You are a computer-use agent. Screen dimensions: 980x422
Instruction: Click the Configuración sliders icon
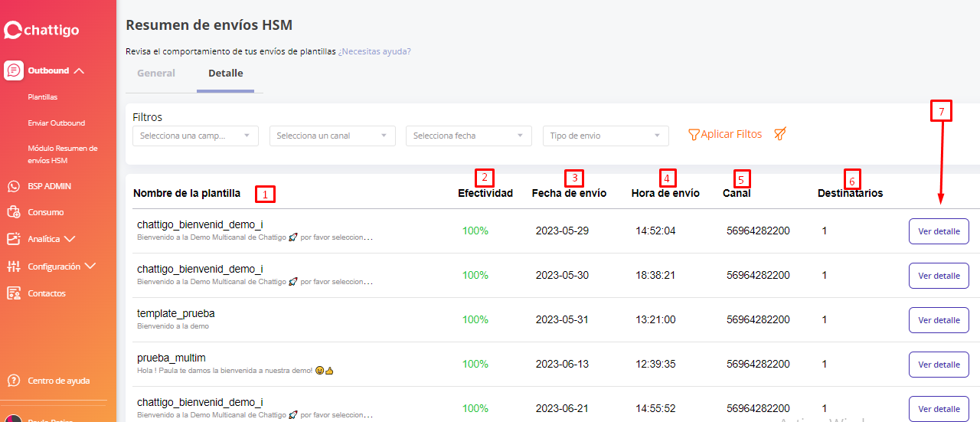pyautogui.click(x=13, y=267)
